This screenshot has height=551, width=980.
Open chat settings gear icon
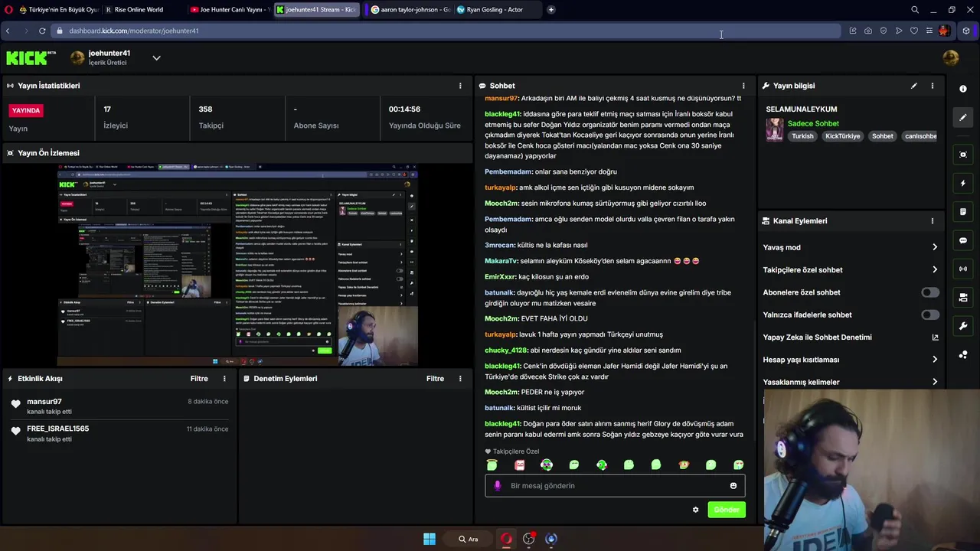point(695,510)
